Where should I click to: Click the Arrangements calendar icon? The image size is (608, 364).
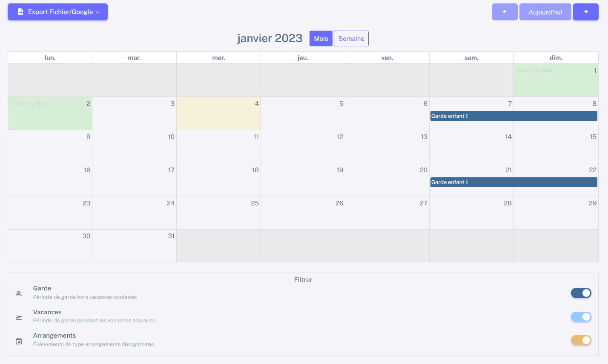pyautogui.click(x=19, y=341)
